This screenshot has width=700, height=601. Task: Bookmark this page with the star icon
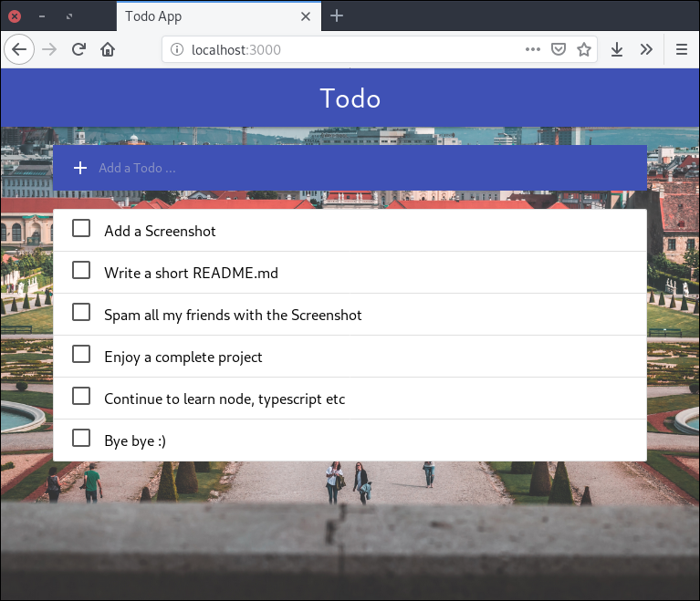pyautogui.click(x=584, y=49)
